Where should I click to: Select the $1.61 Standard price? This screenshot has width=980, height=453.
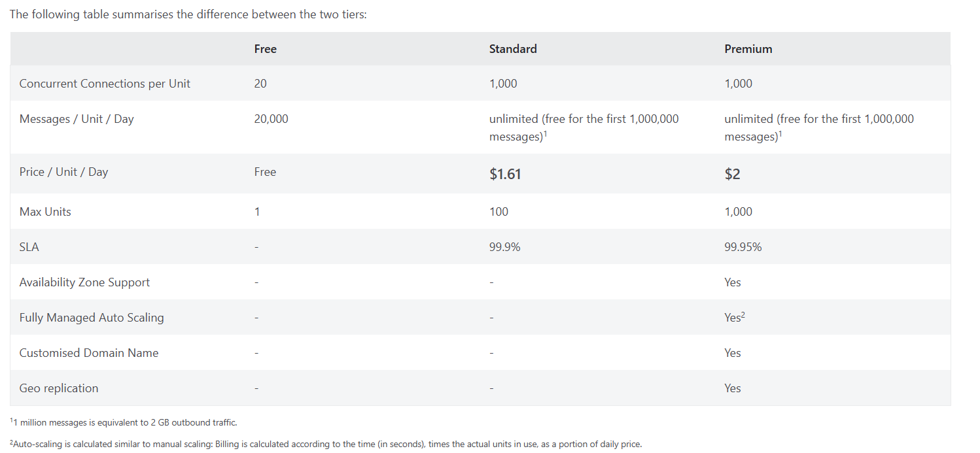[505, 174]
